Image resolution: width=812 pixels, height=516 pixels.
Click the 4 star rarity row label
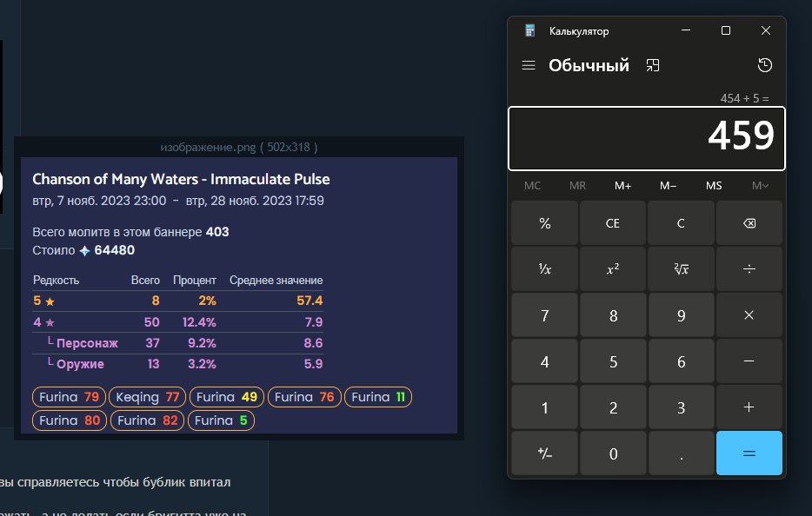pyautogui.click(x=44, y=322)
